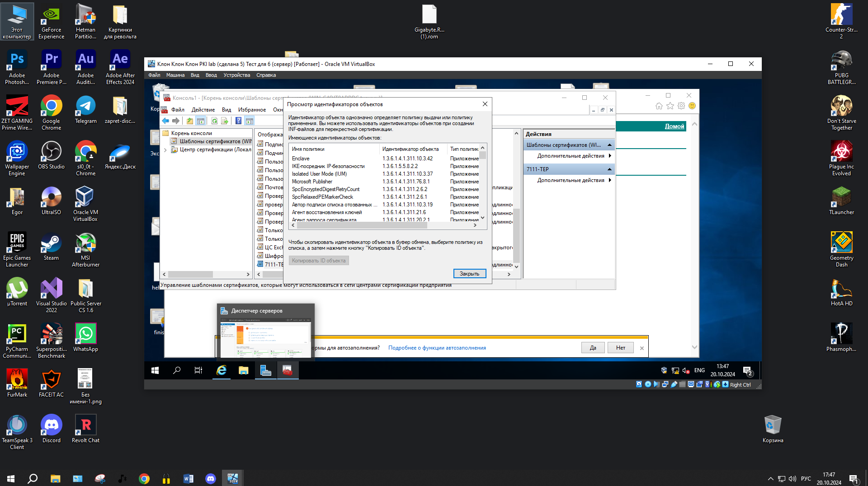This screenshot has height=486, width=868.
Task: Open the VirtualBox Файл menu
Action: pos(154,75)
